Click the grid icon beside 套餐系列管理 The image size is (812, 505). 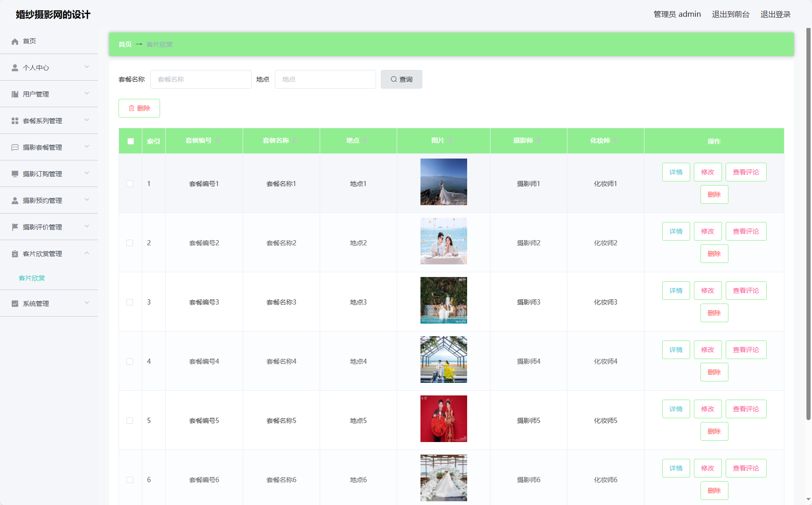point(14,120)
